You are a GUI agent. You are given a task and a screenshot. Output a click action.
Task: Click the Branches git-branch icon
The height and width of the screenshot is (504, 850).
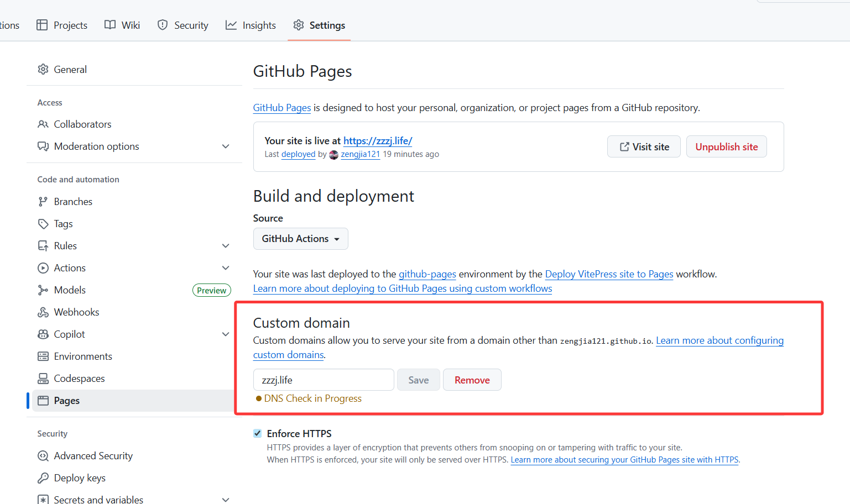(x=43, y=202)
